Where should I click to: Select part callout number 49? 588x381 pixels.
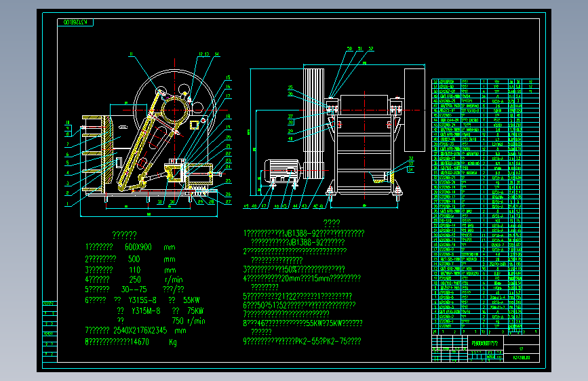246,206
